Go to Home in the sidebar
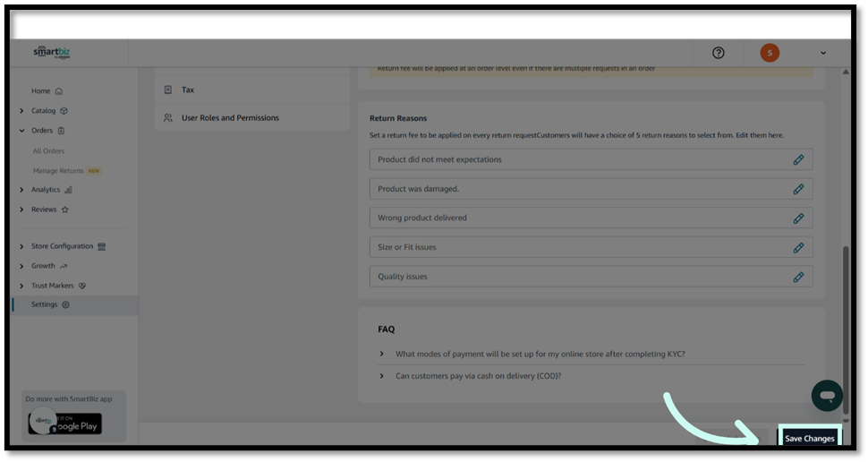This screenshot has width=868, height=462. click(41, 91)
